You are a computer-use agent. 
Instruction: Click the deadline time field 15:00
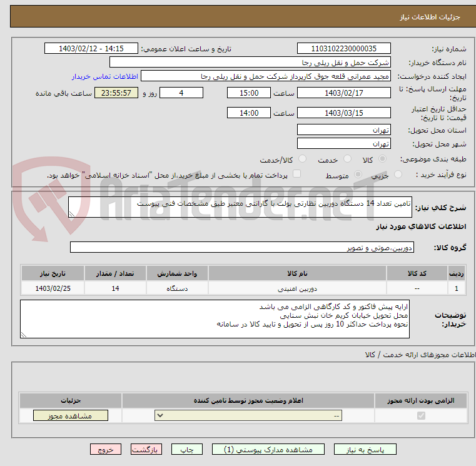point(248,93)
